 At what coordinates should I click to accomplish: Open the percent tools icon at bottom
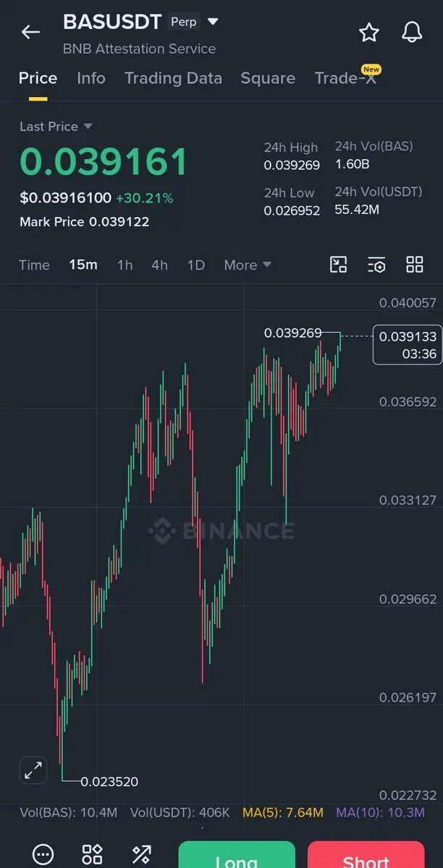click(142, 854)
